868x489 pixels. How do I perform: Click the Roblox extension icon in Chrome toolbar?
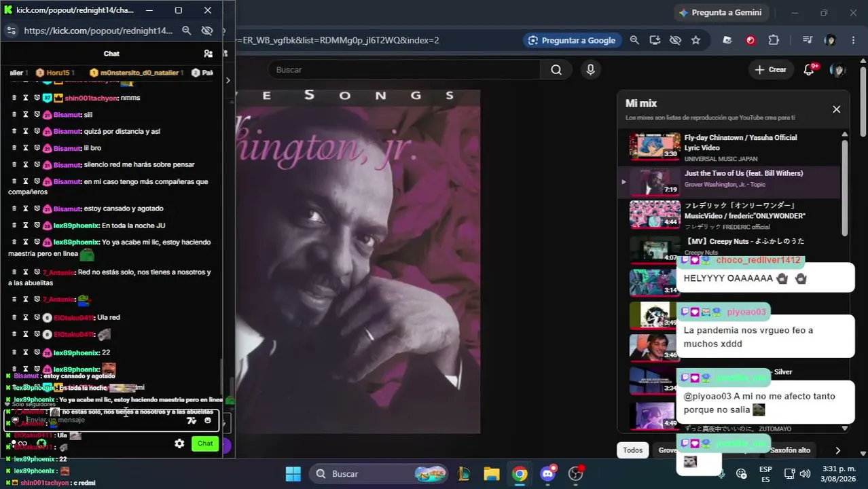727,40
